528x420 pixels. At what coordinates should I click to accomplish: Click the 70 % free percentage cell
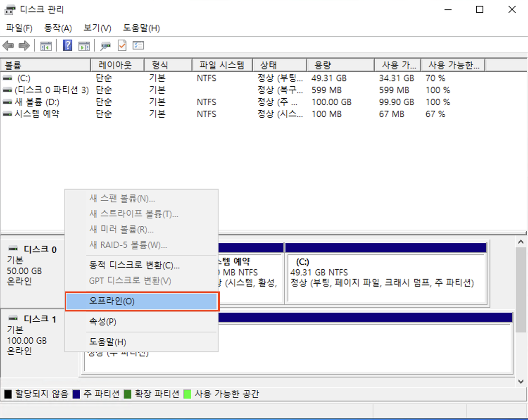point(435,78)
